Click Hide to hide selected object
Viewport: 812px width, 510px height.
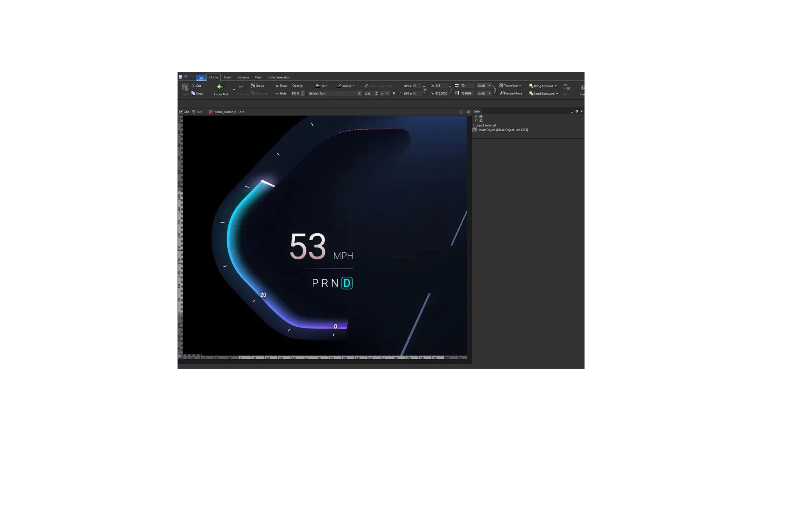(281, 93)
